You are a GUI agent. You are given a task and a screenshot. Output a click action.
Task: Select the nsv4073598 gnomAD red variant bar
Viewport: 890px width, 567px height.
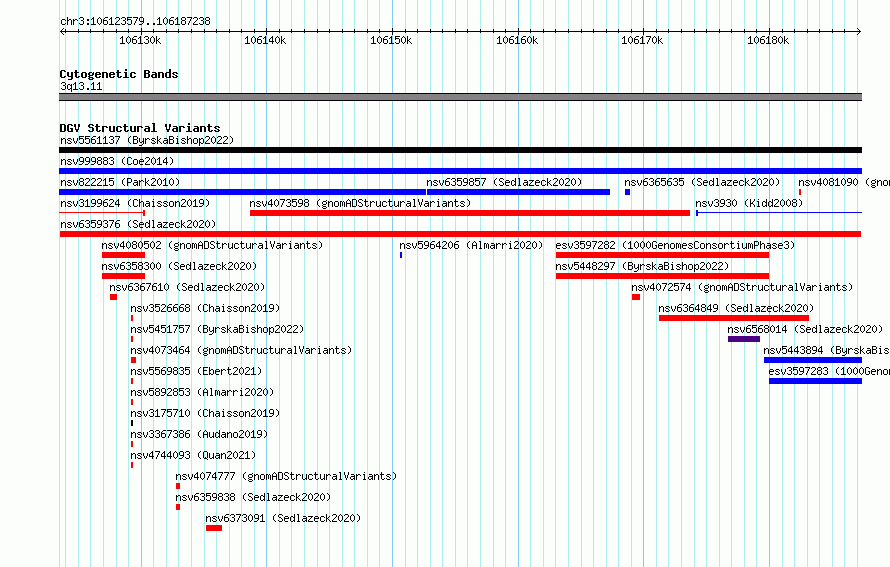(x=470, y=213)
